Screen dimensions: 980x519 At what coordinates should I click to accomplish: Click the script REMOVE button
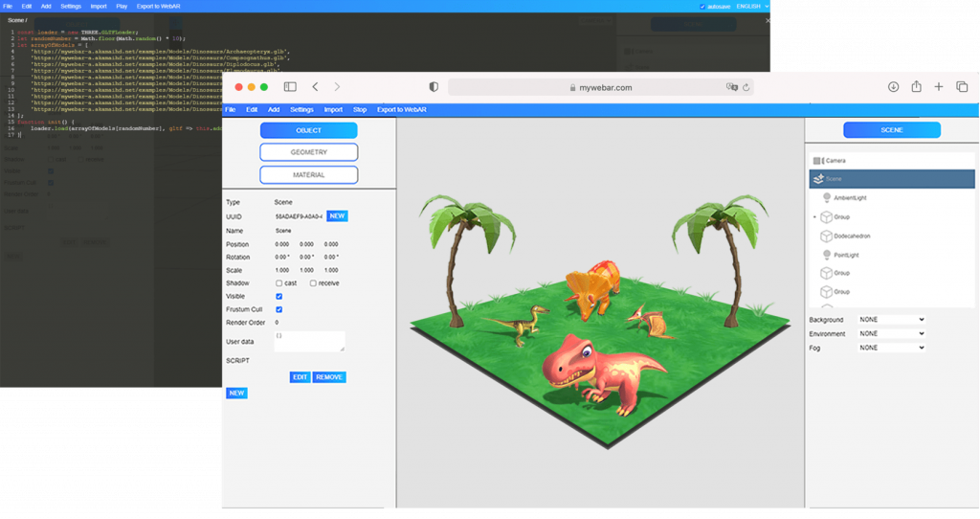tap(329, 377)
